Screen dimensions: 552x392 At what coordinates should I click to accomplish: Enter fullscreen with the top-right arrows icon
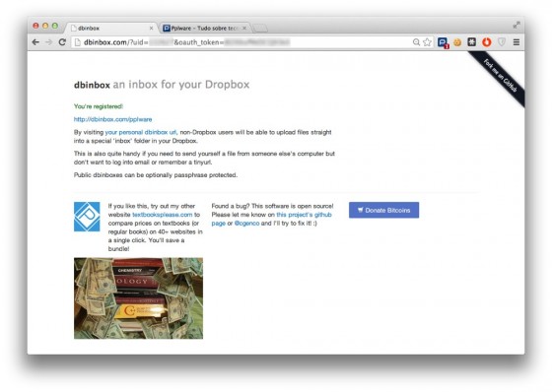click(x=517, y=25)
